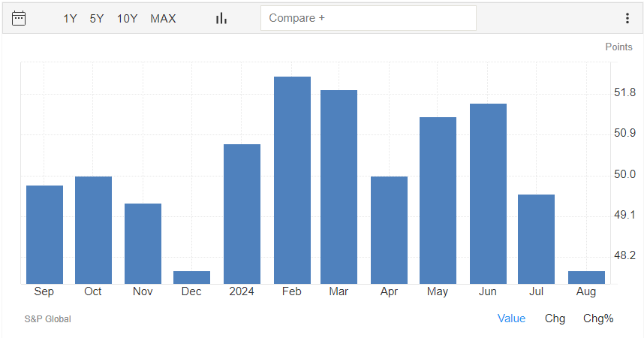The width and height of the screenshot is (644, 338).
Task: Click the Apr bar
Action: [x=389, y=231]
